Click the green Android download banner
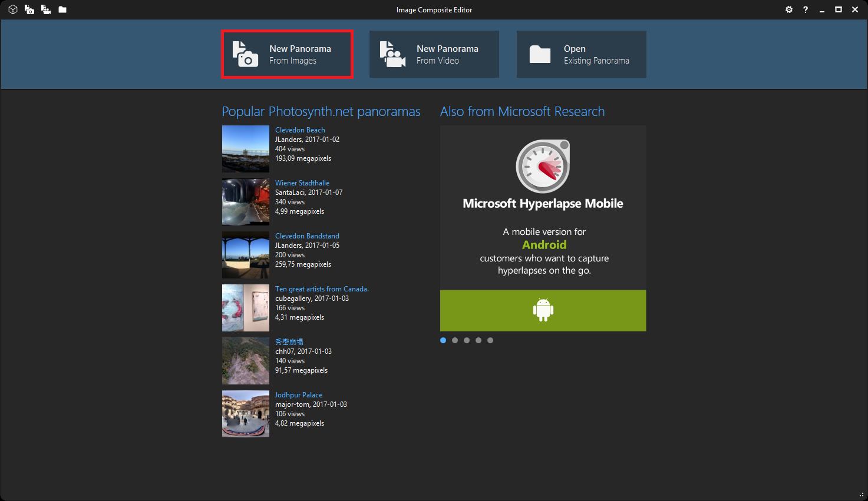This screenshot has height=501, width=868. coord(543,310)
